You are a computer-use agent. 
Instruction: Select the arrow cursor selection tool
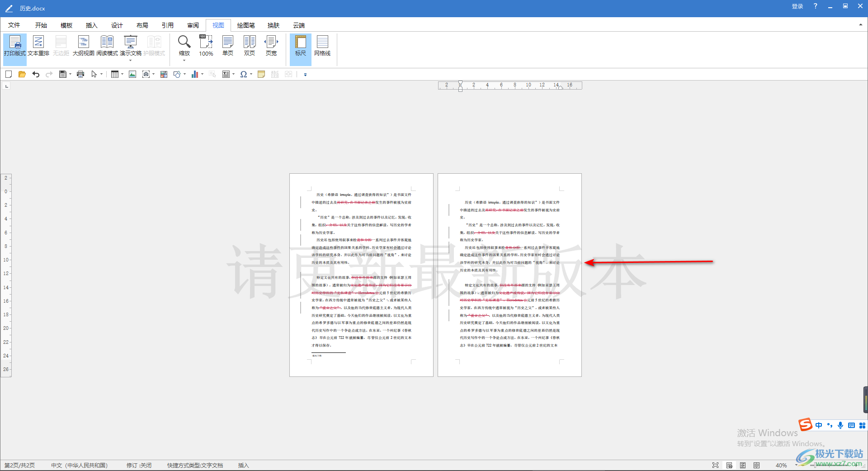(94, 74)
